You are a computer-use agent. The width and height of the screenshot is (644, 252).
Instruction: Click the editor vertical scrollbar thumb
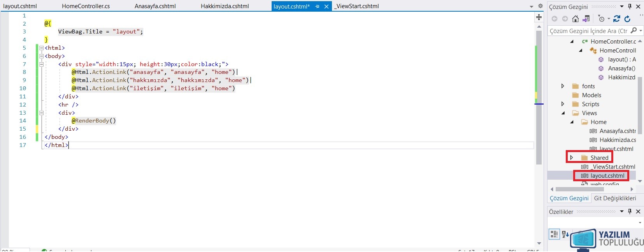pyautogui.click(x=539, y=97)
